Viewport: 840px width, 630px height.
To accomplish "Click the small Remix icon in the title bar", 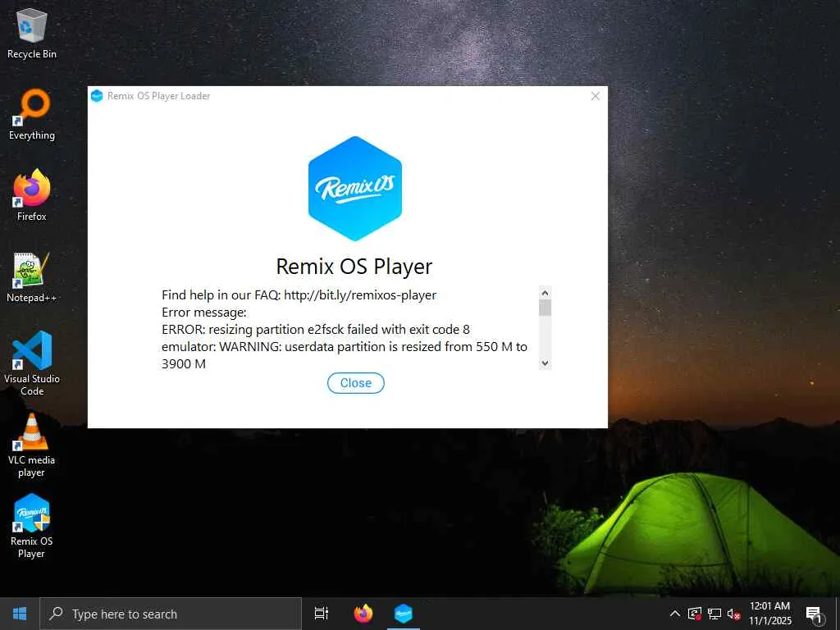I will [x=97, y=96].
